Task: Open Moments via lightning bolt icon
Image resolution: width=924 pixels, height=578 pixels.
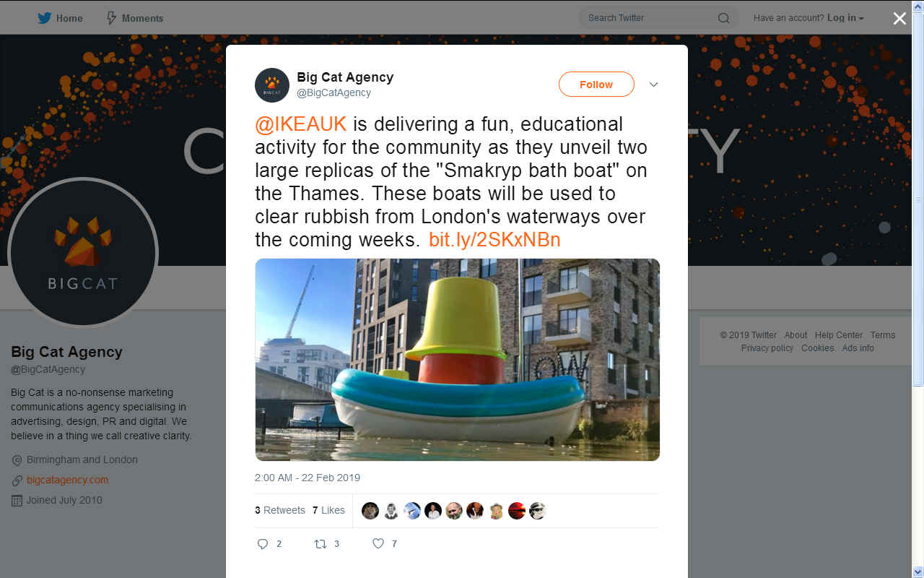Action: 111,18
